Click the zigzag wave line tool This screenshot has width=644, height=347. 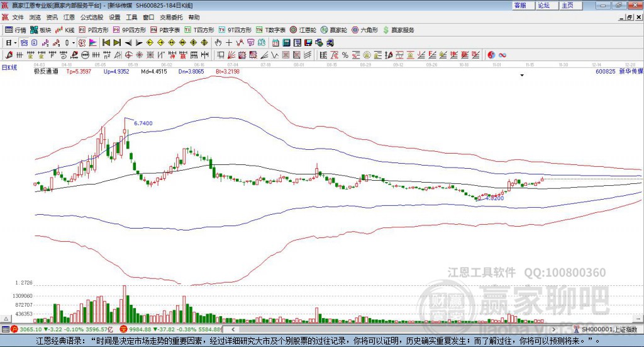pos(274,55)
